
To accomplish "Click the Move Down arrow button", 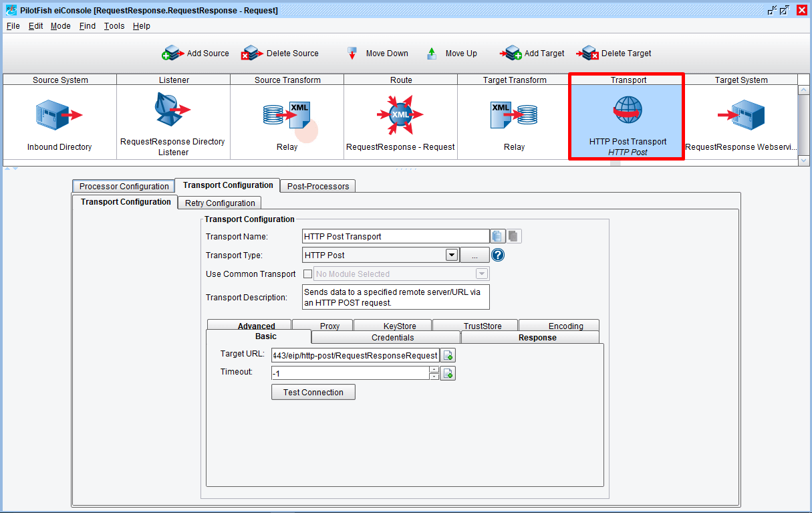I will [x=377, y=54].
